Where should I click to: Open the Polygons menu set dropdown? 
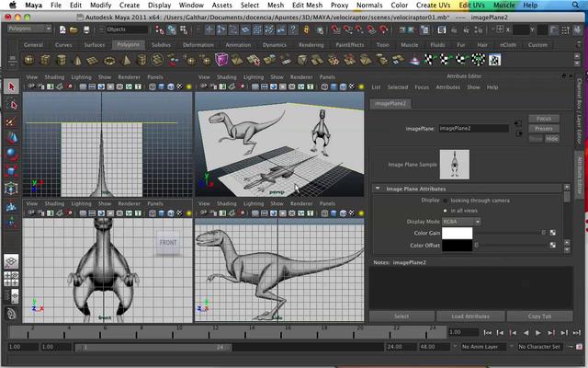[29, 29]
